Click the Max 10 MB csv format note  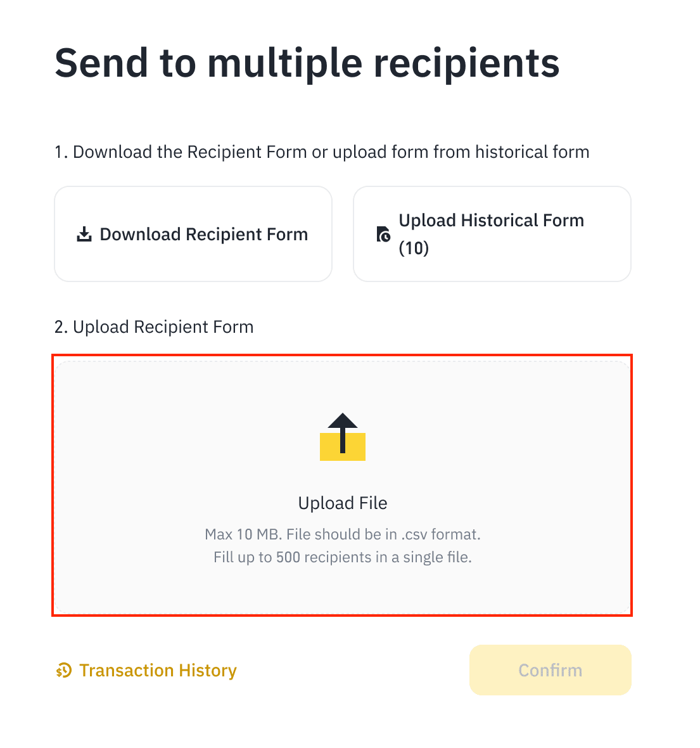point(343,534)
